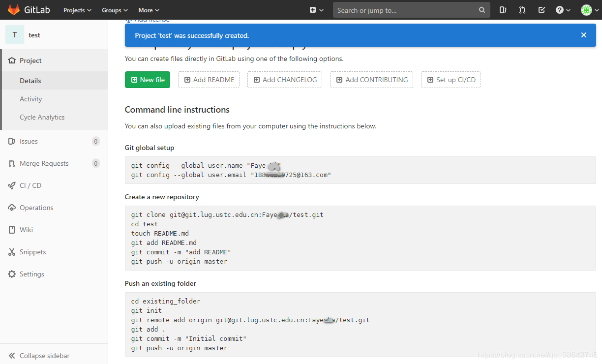602x364 pixels.
Task: Click the 'git config --global user.email' line
Action: [x=231, y=175]
